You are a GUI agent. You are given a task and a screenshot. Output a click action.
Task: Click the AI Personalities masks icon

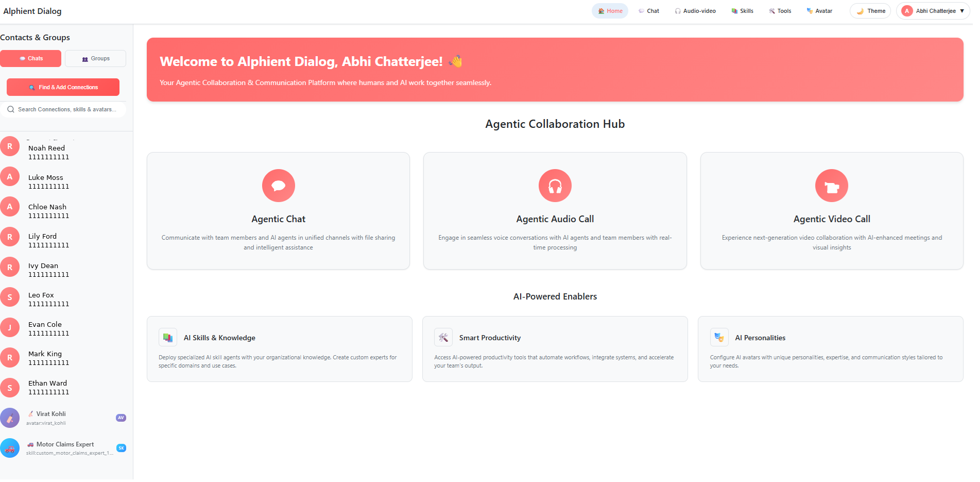click(719, 338)
